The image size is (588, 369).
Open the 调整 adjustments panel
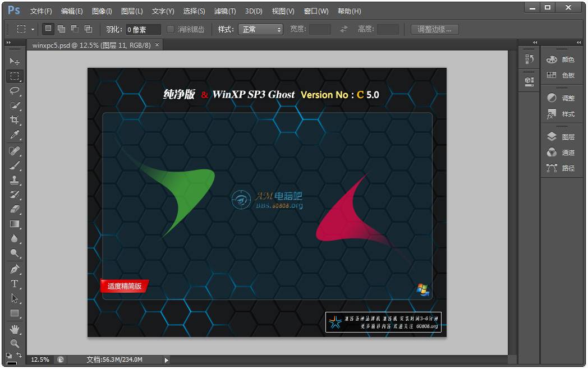[x=561, y=98]
